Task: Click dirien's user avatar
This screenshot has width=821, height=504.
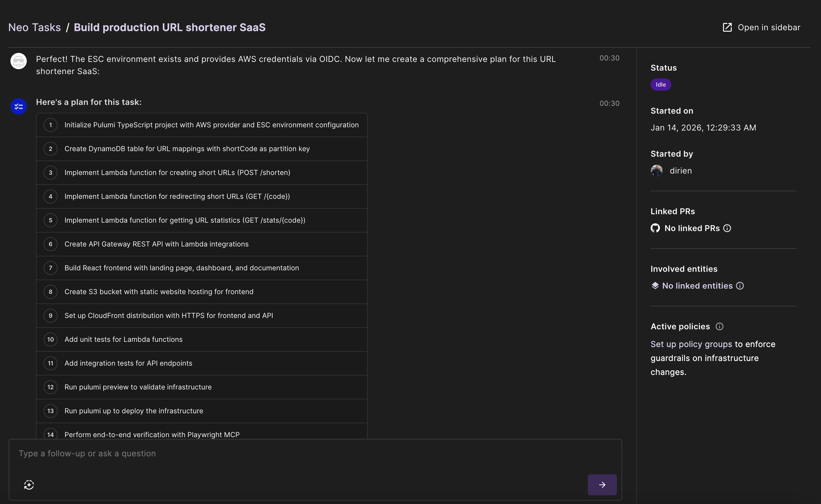Action: 656,171
